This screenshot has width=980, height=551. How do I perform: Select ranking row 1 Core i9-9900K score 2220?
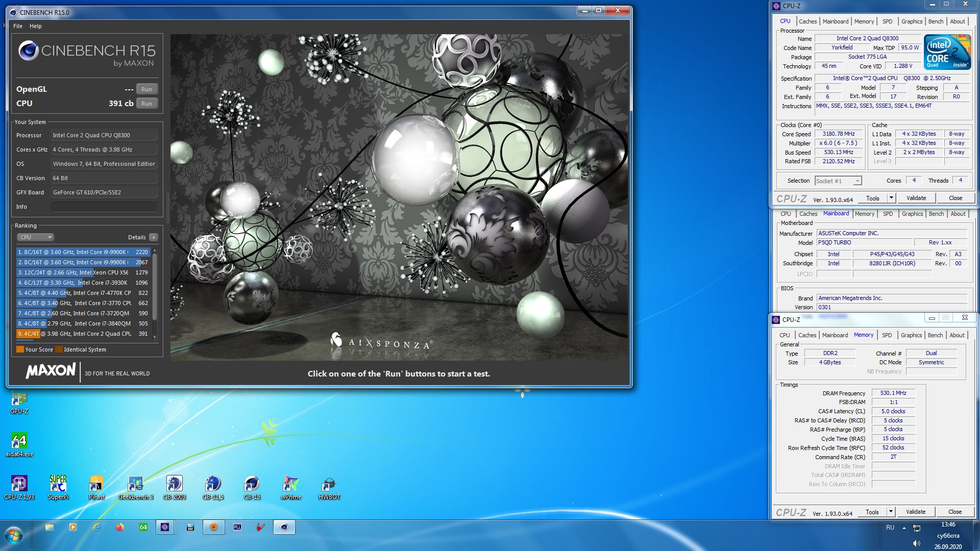tap(83, 252)
